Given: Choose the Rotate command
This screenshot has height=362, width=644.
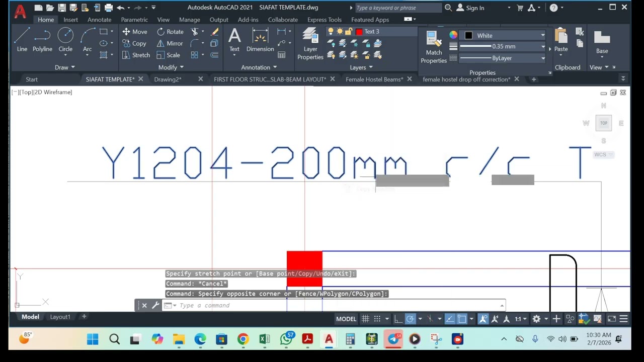Looking at the screenshot, I should pos(170,32).
